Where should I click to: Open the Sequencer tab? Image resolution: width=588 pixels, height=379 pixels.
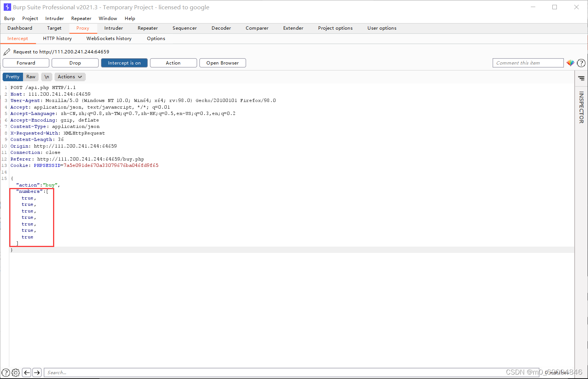point(184,28)
